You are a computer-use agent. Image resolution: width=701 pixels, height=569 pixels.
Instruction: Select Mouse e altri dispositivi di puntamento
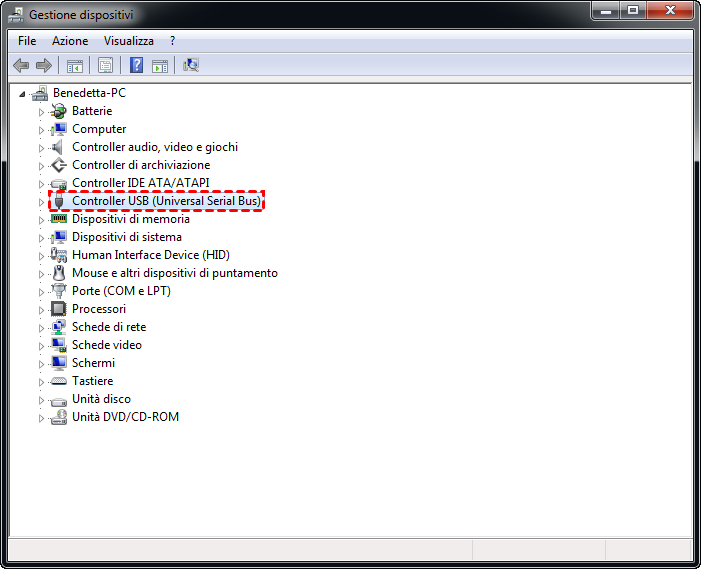[175, 273]
